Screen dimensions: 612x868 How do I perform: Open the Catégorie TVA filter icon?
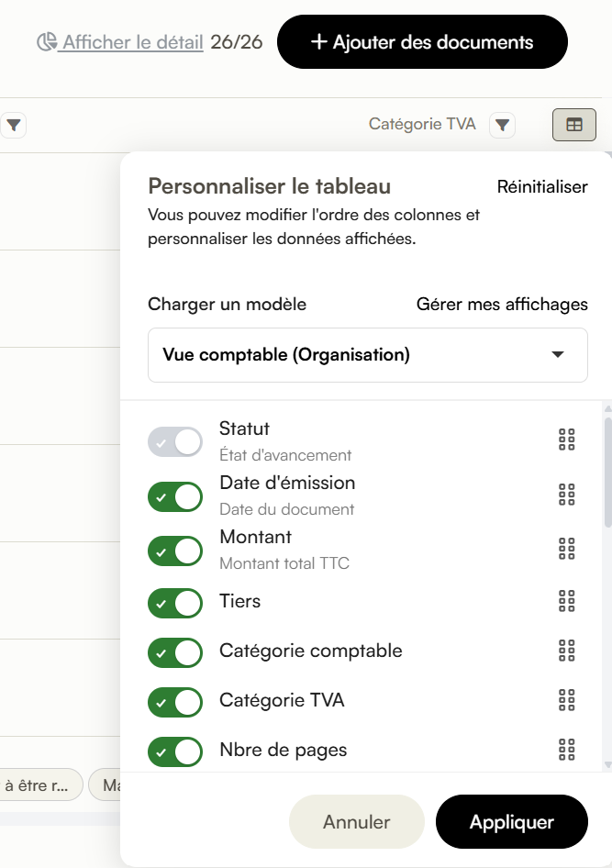pos(502,125)
